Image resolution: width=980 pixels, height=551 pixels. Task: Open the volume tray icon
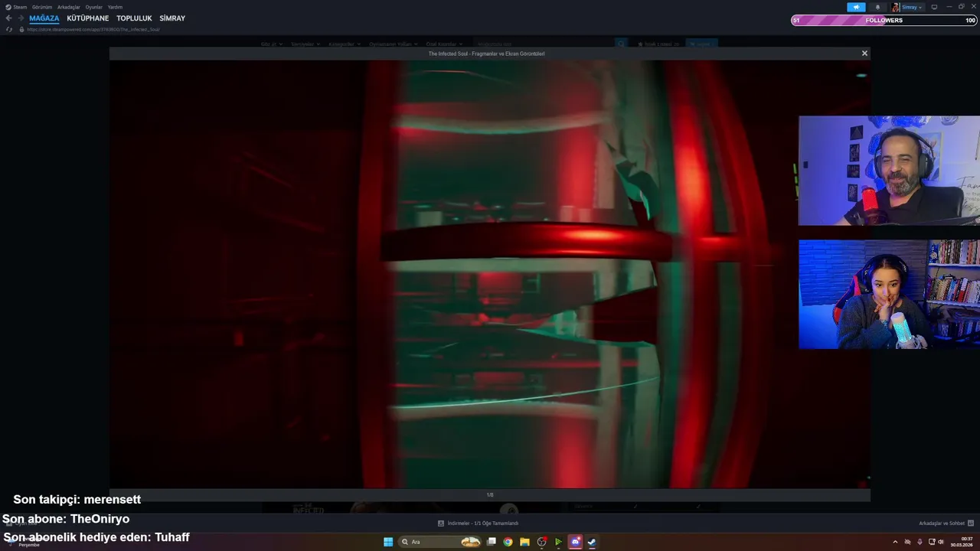[x=941, y=542]
